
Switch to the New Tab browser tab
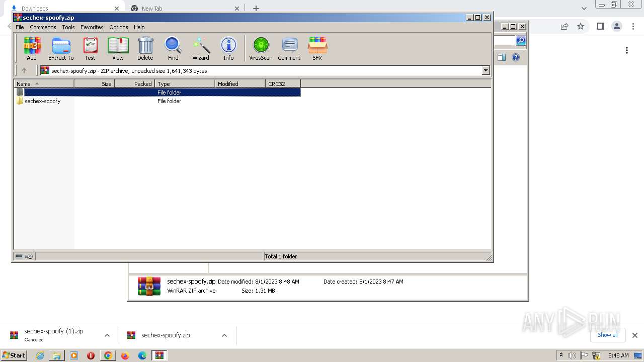pos(185,8)
